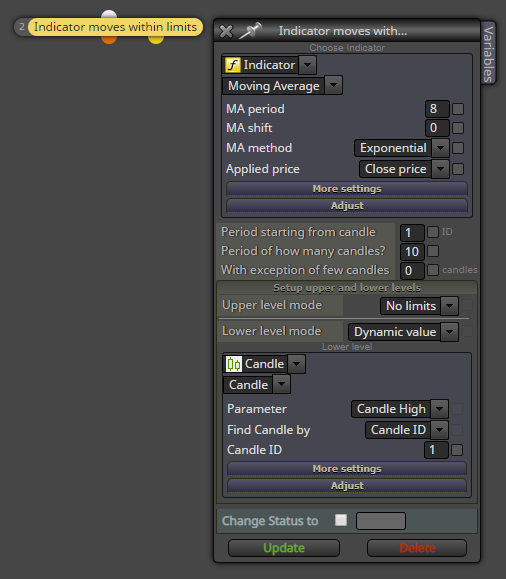
Task: Click the top white connector of the block
Action: coord(109,15)
